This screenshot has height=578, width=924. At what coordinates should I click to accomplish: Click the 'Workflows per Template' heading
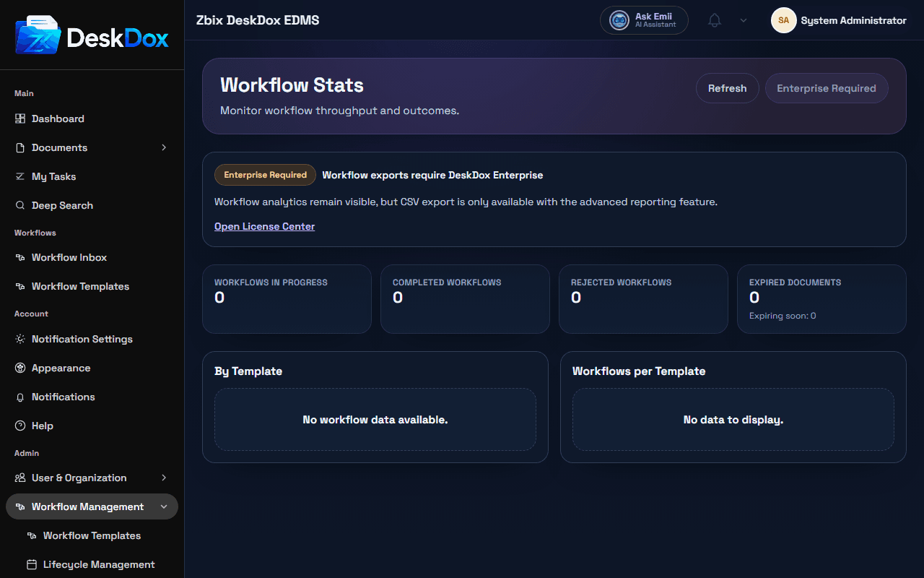tap(639, 371)
